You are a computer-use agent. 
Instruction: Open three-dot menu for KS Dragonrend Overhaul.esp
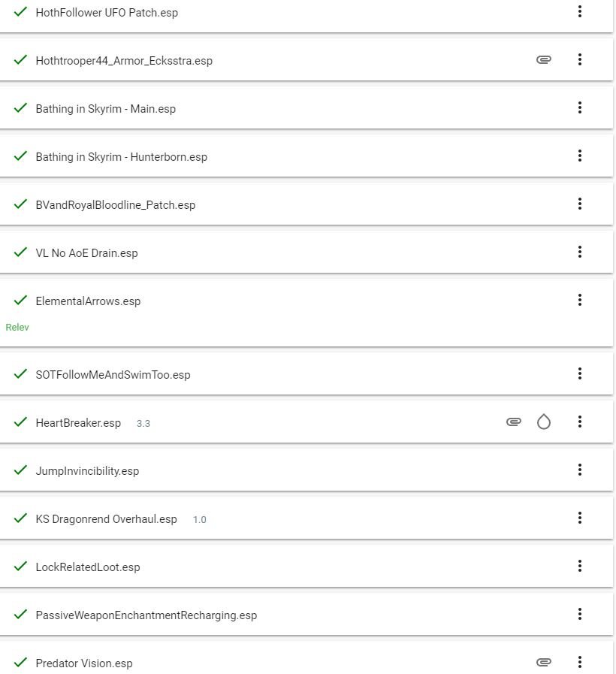(579, 518)
